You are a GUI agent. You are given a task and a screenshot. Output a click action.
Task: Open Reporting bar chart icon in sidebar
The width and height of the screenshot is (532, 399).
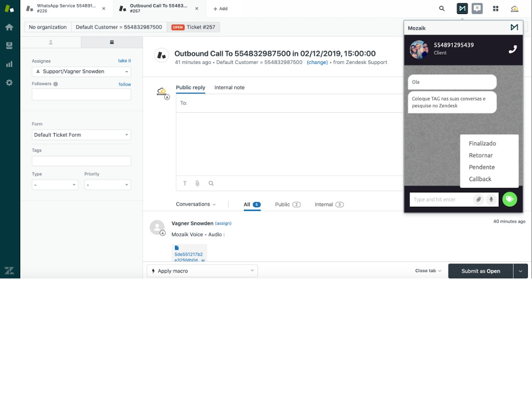tap(9, 64)
